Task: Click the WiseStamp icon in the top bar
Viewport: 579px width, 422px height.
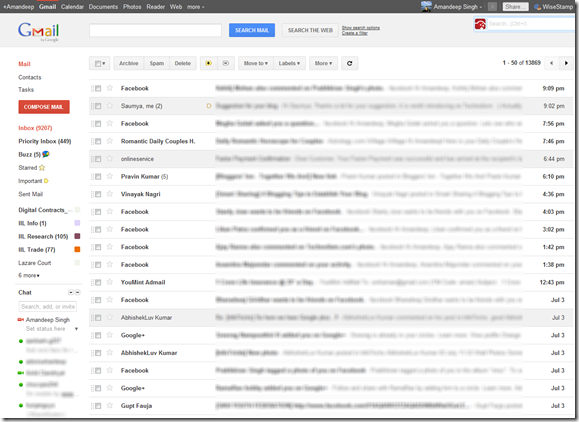Action: coord(537,7)
